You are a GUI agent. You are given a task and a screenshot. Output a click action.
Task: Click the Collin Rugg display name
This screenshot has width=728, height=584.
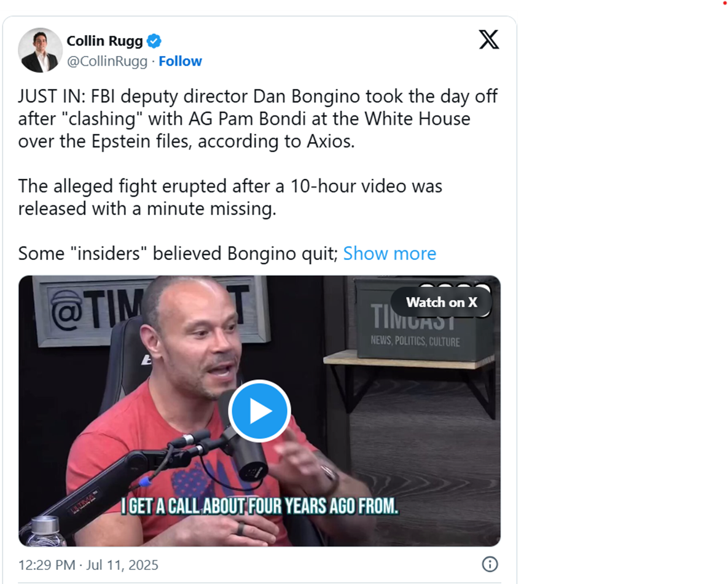[x=104, y=41]
